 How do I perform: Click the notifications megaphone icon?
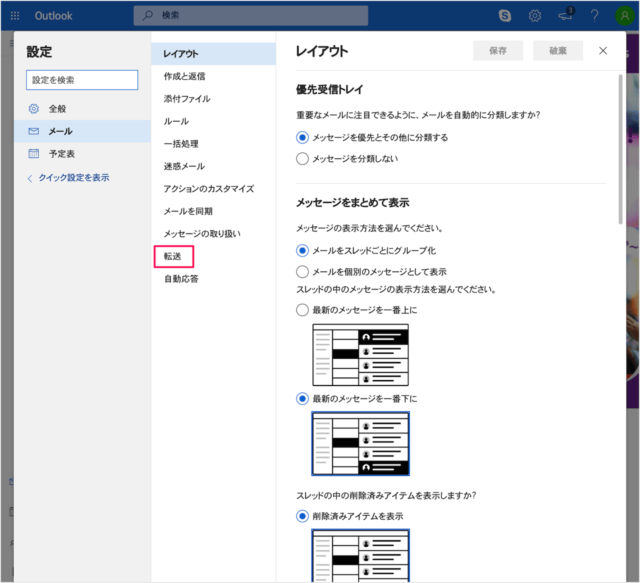pyautogui.click(x=564, y=15)
